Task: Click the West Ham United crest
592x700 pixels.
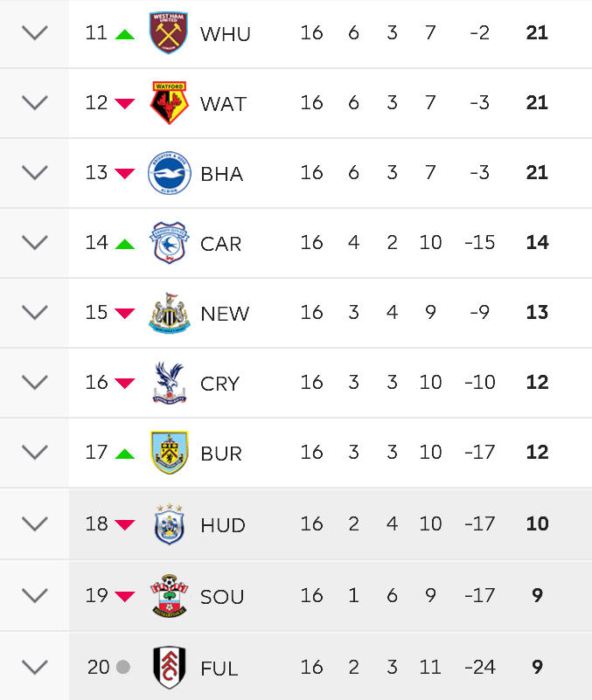Action: pos(169,32)
